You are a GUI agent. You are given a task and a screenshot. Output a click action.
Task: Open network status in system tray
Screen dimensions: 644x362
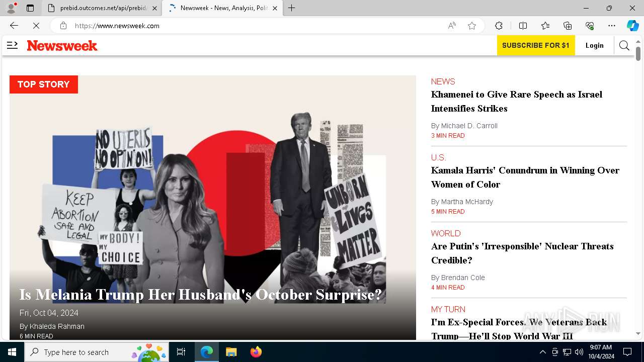[x=567, y=352]
